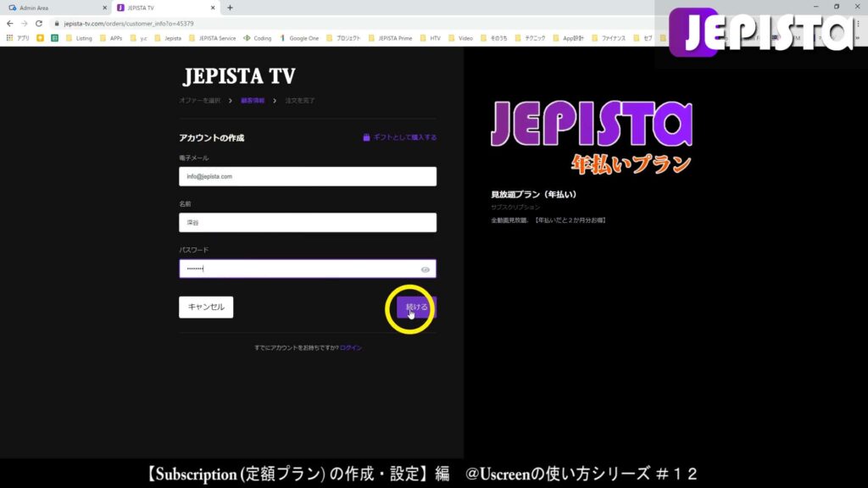
Task: Open the Video bookmark folder
Action: [460, 38]
